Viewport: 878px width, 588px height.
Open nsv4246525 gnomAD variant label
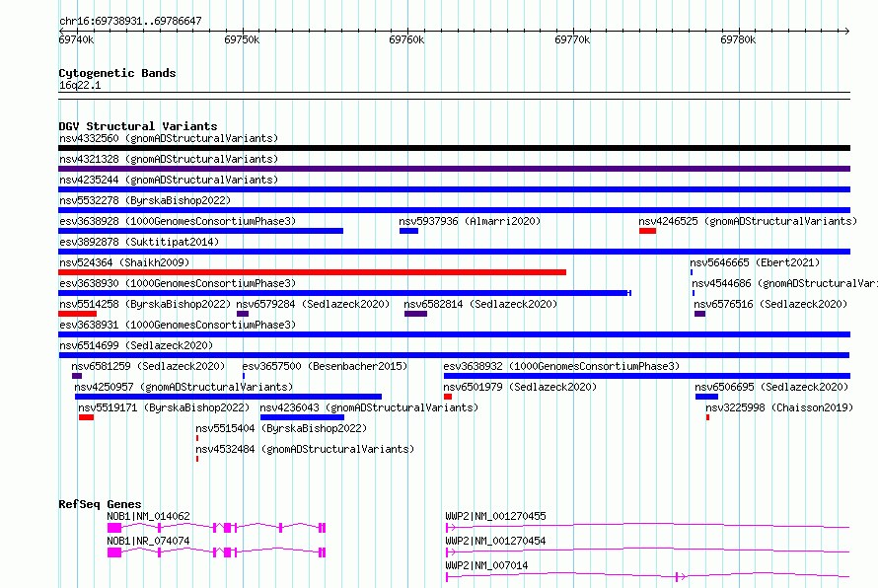point(748,221)
